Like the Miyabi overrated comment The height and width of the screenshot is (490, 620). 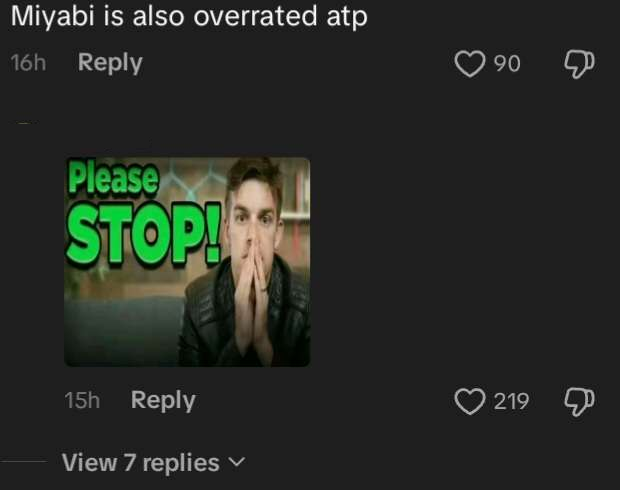470,63
